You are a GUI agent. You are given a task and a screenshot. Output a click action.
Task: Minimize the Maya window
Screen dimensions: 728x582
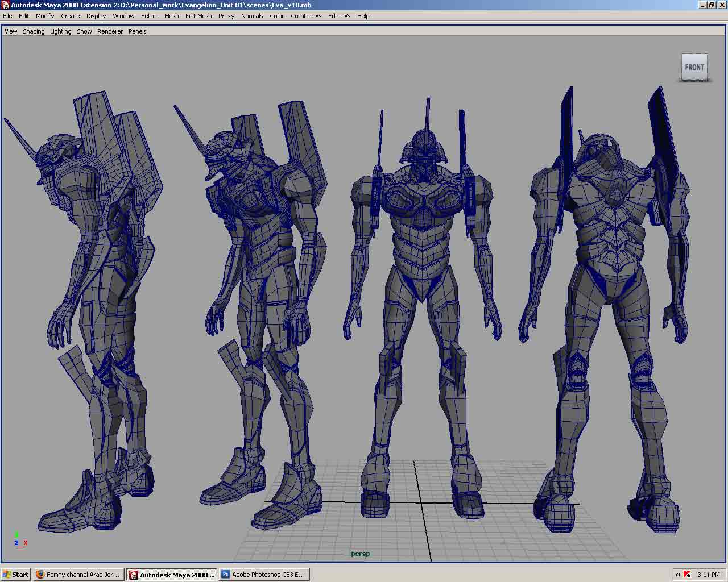tap(702, 5)
